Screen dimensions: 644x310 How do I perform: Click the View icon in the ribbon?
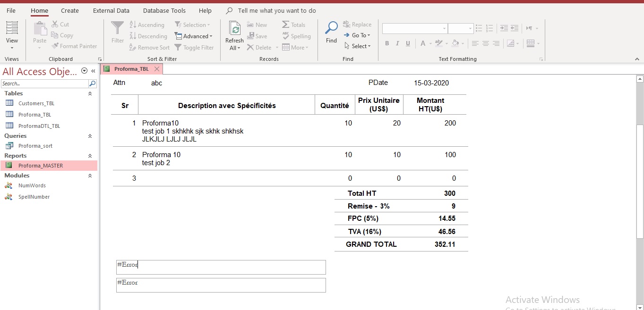coord(12,28)
